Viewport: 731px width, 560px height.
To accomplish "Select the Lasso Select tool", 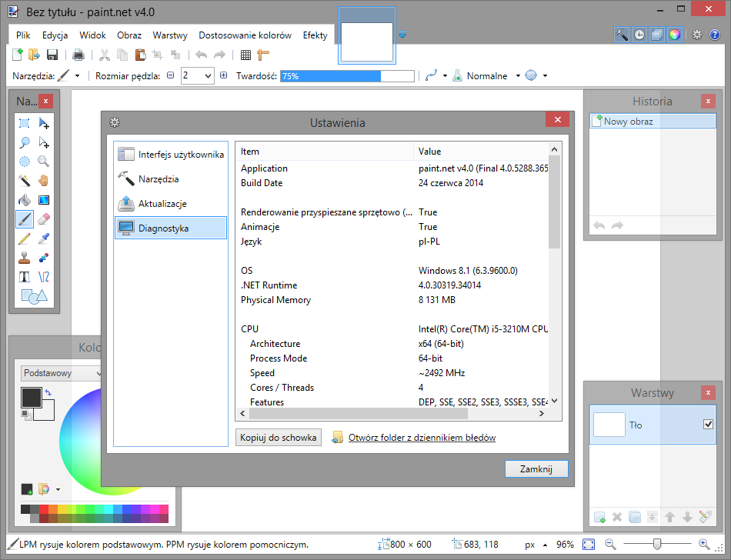I will [25, 142].
